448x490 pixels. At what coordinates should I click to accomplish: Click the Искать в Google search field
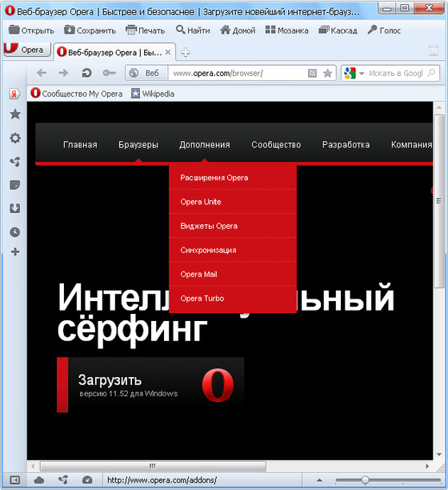(396, 73)
